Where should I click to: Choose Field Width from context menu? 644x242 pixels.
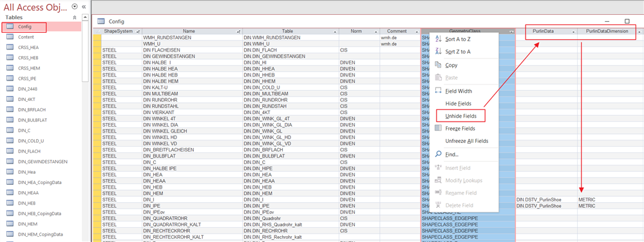tap(464, 91)
